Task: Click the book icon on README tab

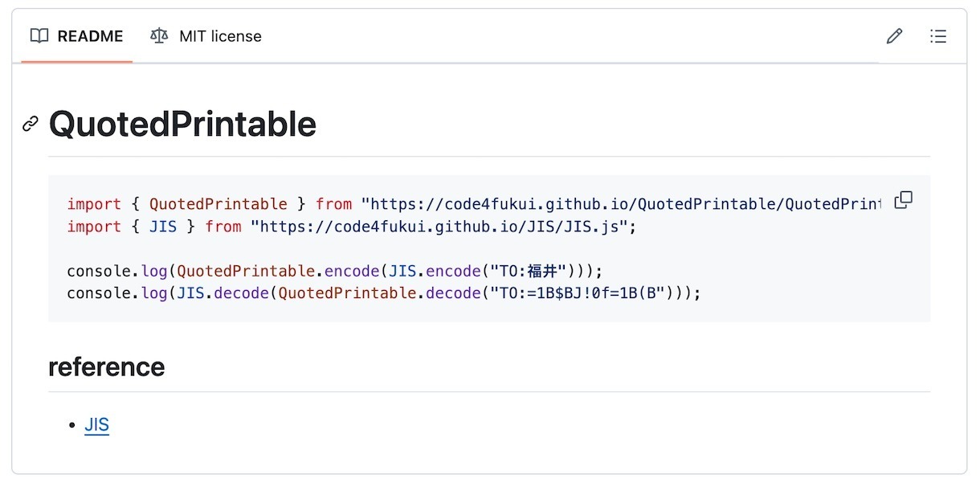Action: [39, 36]
